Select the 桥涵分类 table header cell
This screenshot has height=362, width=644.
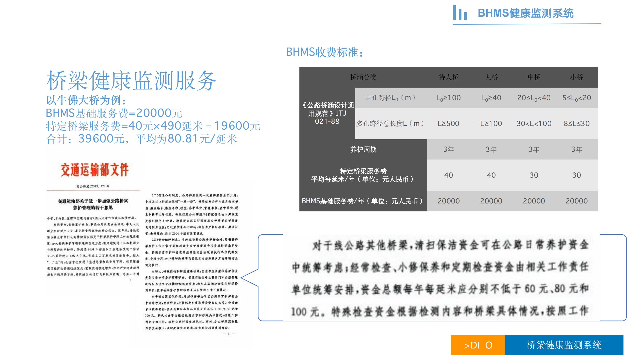click(x=363, y=77)
